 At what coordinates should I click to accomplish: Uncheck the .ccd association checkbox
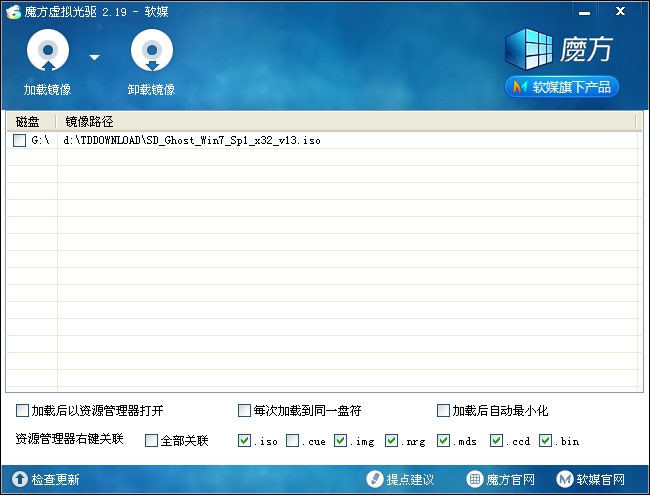point(496,440)
